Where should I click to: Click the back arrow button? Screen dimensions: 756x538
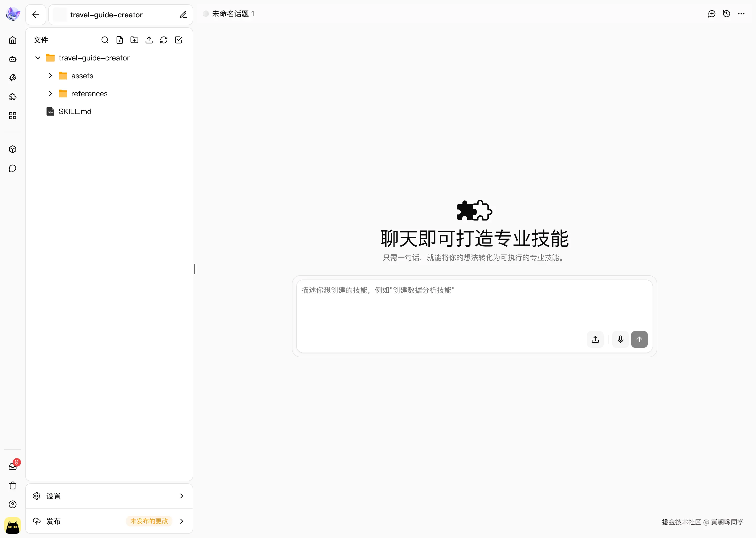[x=36, y=15]
